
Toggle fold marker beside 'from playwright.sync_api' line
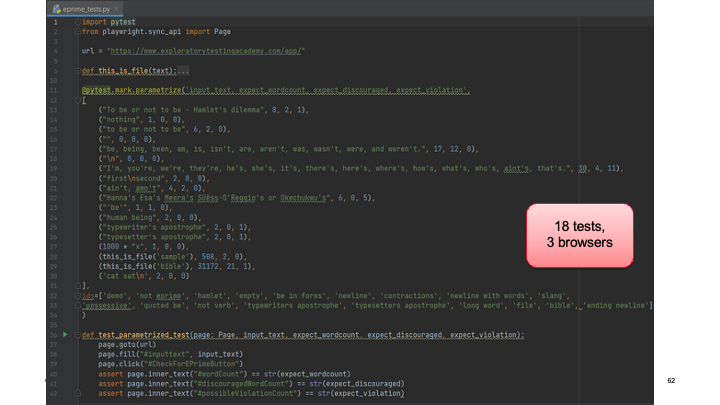tap(78, 32)
